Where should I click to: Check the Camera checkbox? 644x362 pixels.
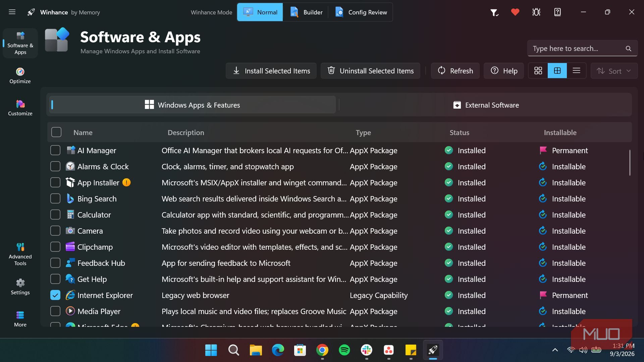[55, 231]
